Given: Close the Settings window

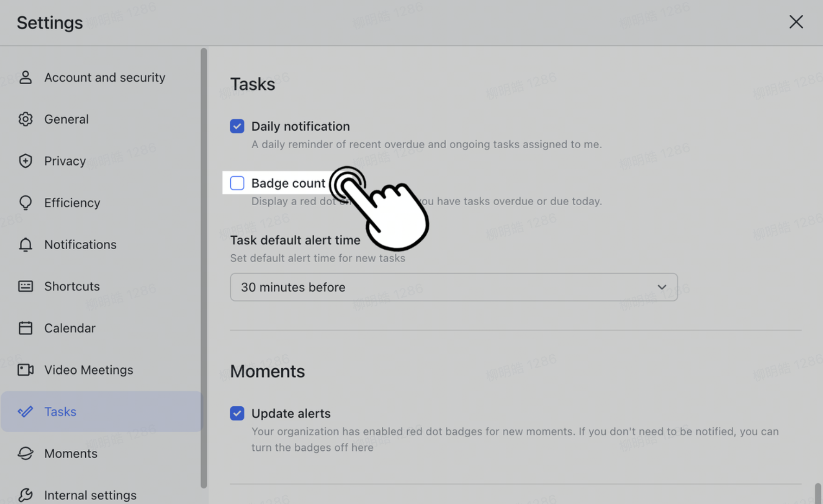Looking at the screenshot, I should click(796, 22).
